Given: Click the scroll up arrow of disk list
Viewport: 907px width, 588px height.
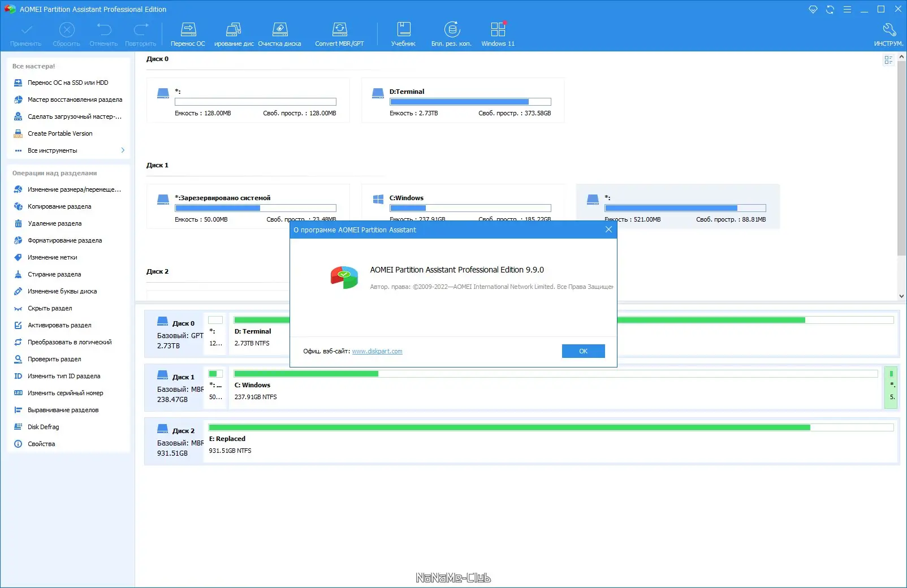Looking at the screenshot, I should (901, 57).
